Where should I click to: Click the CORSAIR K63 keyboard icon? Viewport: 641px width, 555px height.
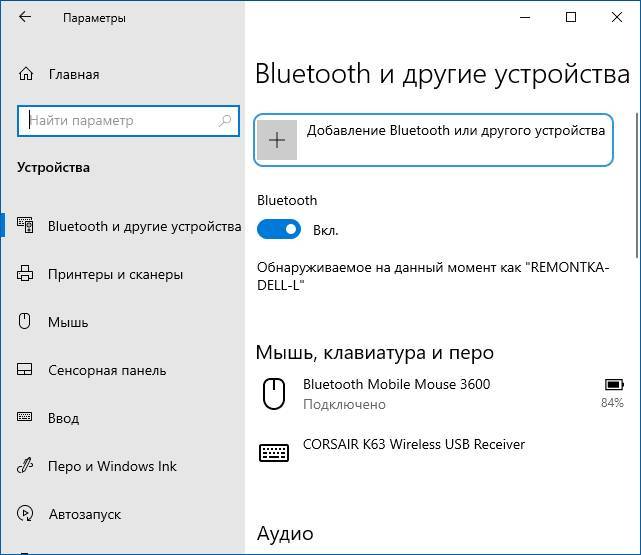click(x=274, y=453)
